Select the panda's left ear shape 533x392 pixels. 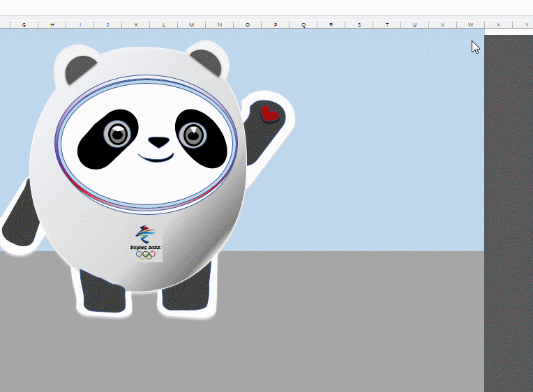coord(79,69)
